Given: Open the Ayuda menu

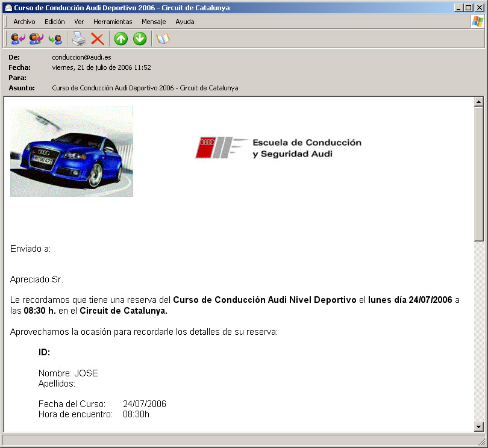Looking at the screenshot, I should tap(185, 22).
